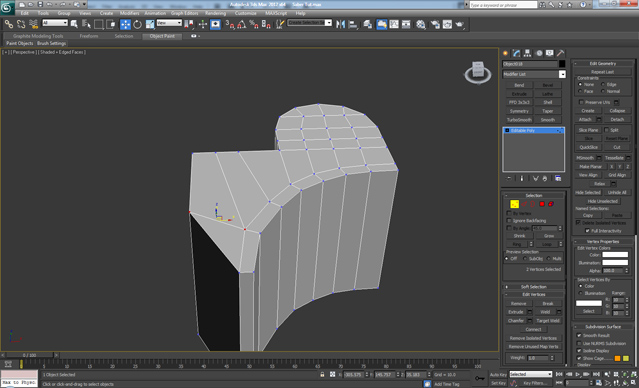This screenshot has height=388, width=639.
Task: Enable the Ignore Backfacing checkbox
Action: tap(509, 220)
